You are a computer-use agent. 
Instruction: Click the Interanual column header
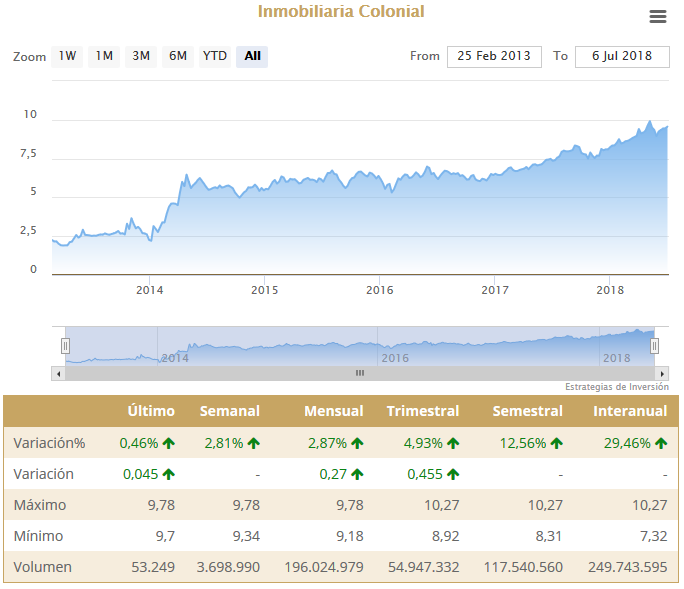click(x=630, y=411)
